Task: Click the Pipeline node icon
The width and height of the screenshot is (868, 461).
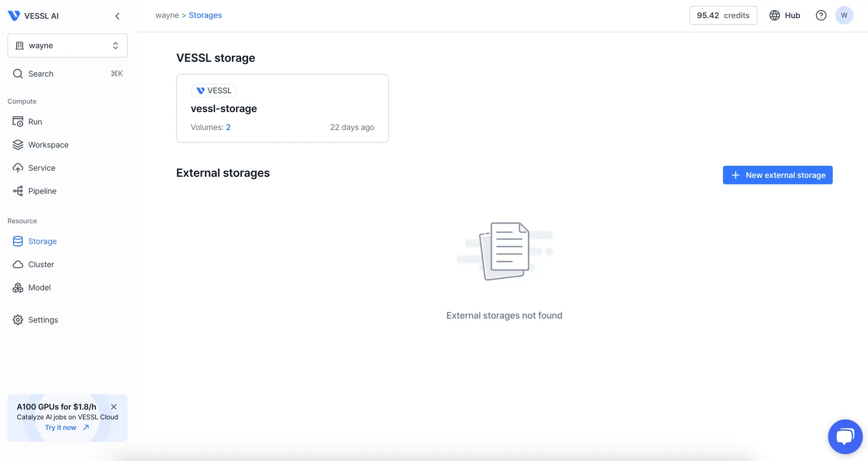Action: [x=18, y=191]
